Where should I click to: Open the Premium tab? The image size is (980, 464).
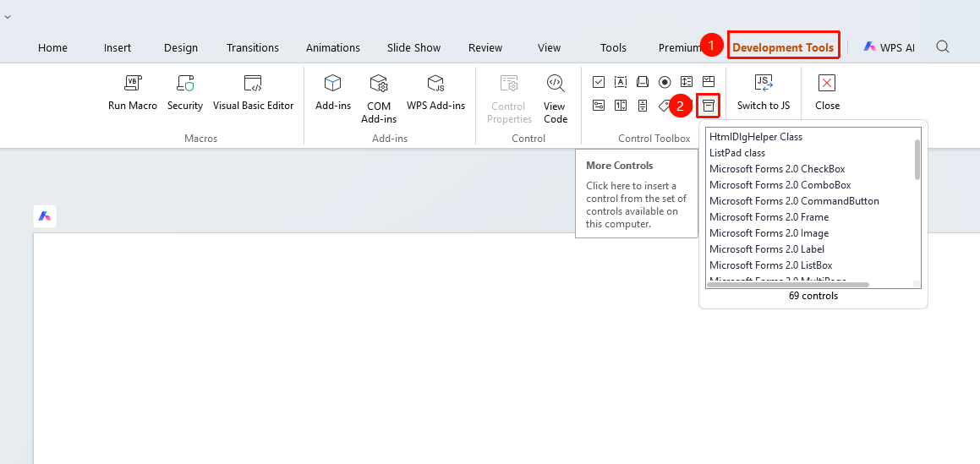tap(678, 47)
